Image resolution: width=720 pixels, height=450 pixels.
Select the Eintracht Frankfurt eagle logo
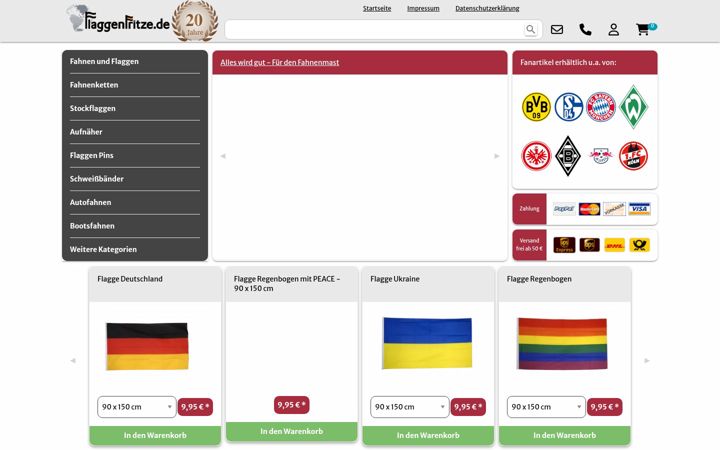536,156
